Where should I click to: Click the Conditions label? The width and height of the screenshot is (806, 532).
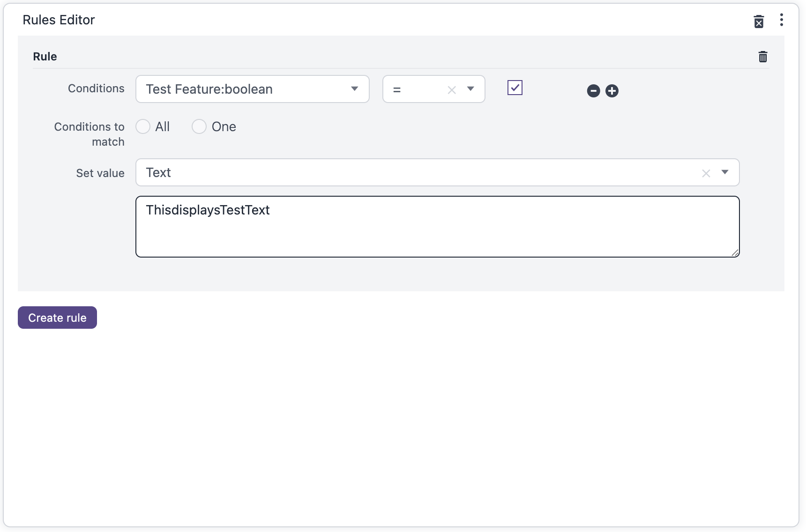(96, 88)
